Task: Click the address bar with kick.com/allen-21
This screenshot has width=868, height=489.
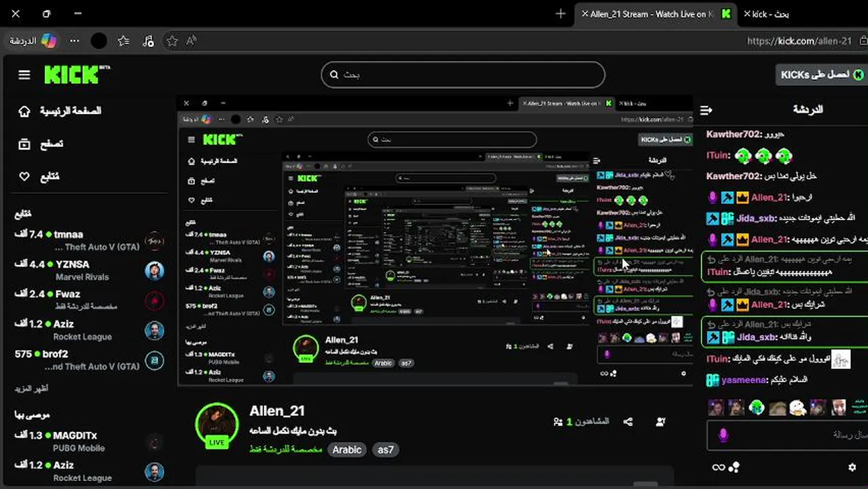Action: pyautogui.click(x=799, y=41)
